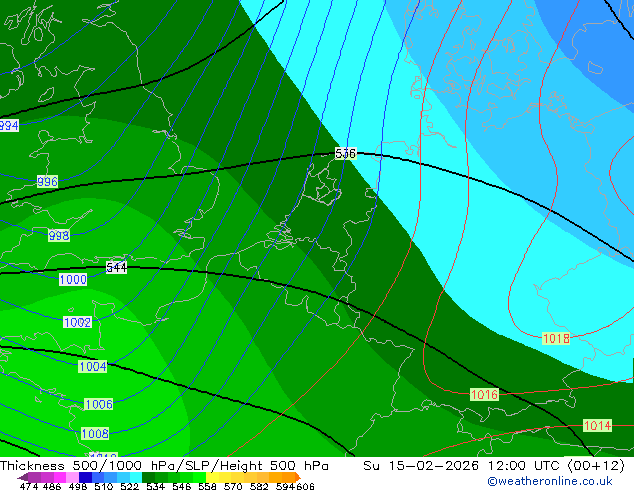
Task: Click the legend value 522
Action: point(129,486)
